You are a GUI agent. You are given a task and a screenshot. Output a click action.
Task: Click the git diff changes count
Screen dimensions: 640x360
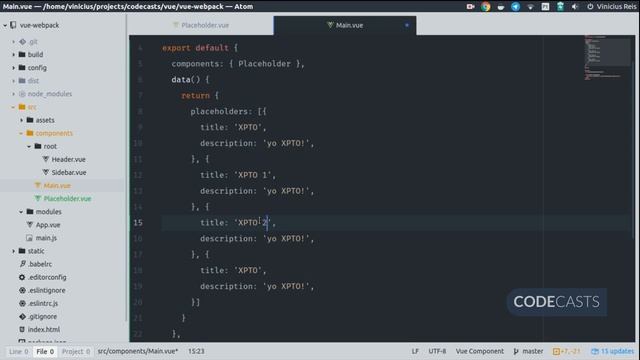click(x=567, y=351)
